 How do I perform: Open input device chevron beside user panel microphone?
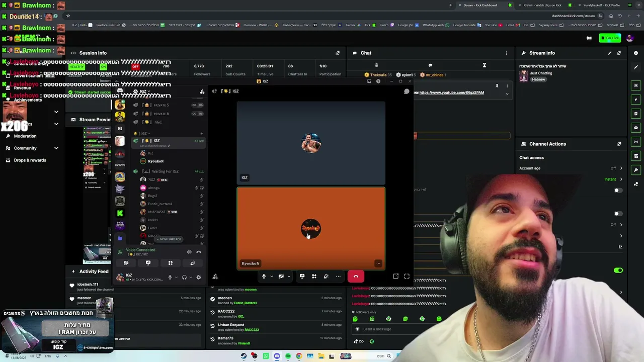(176, 278)
